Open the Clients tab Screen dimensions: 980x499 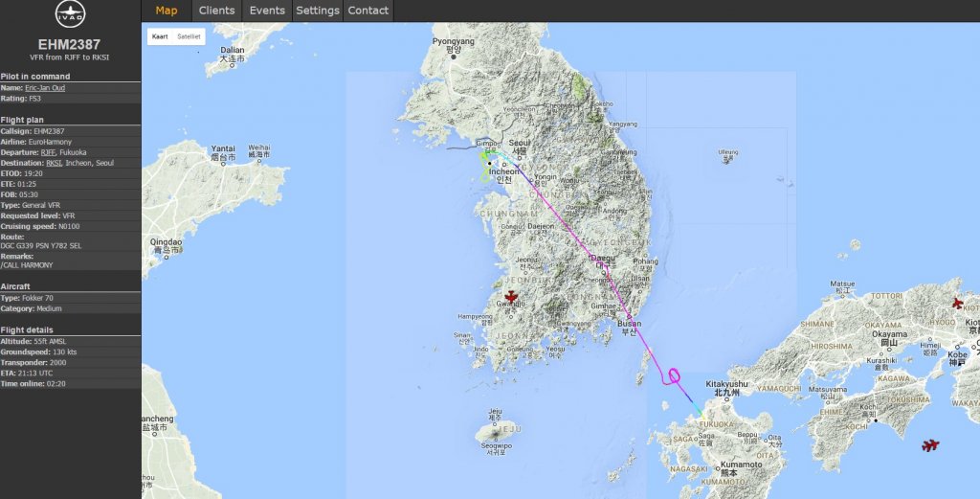click(216, 11)
